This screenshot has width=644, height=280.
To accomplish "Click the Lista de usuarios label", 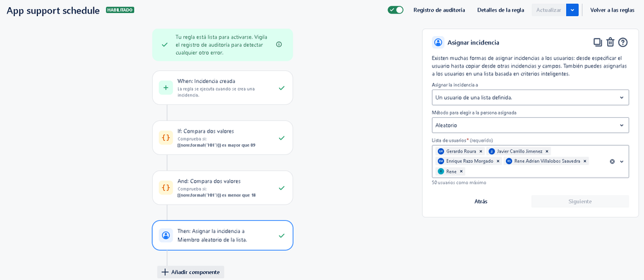I will coord(450,140).
